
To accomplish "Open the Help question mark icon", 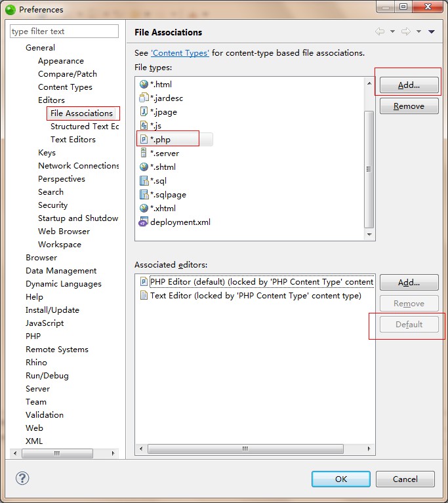I will 22,478.
